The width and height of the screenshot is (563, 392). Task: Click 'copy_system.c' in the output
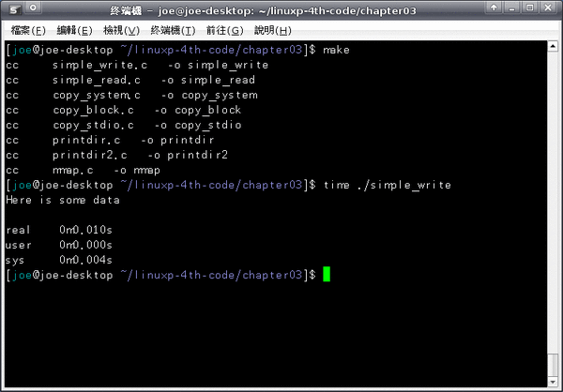(97, 95)
